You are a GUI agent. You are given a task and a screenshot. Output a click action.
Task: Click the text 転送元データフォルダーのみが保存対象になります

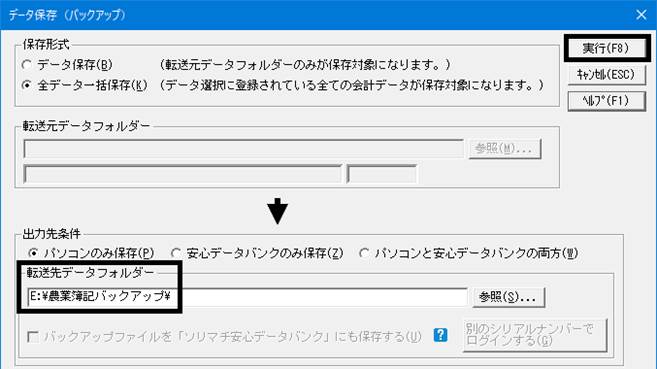305,65
